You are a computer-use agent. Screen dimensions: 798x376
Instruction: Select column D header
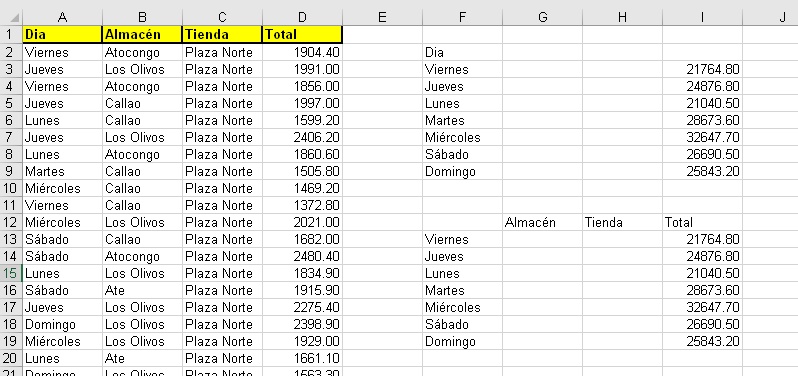coord(302,17)
